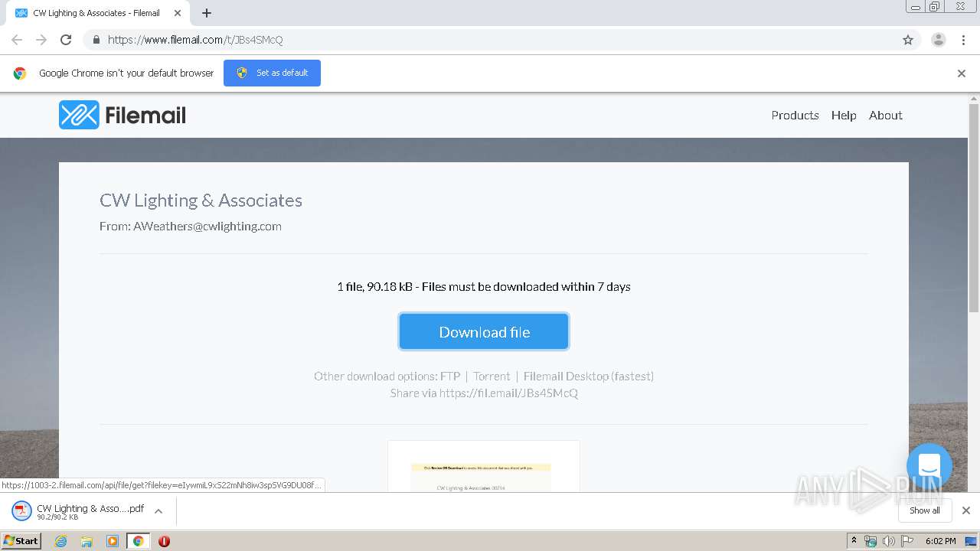Launch Internet Explorer from the taskbar
Image resolution: width=980 pixels, height=551 pixels.
pyautogui.click(x=61, y=541)
